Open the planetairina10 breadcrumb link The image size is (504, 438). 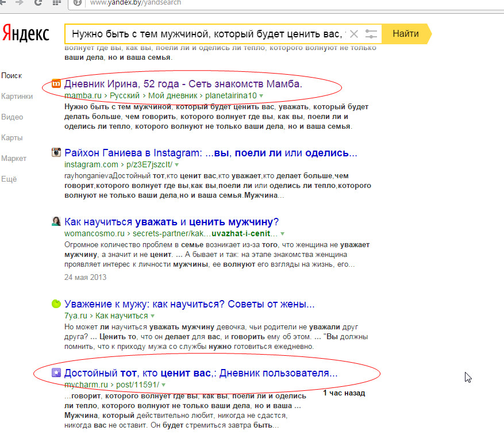point(231,95)
